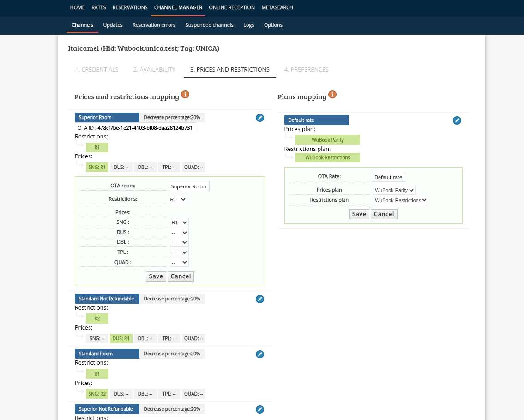Switch to the Reservation errors tab
Screen dimensions: 524x420
[154, 25]
